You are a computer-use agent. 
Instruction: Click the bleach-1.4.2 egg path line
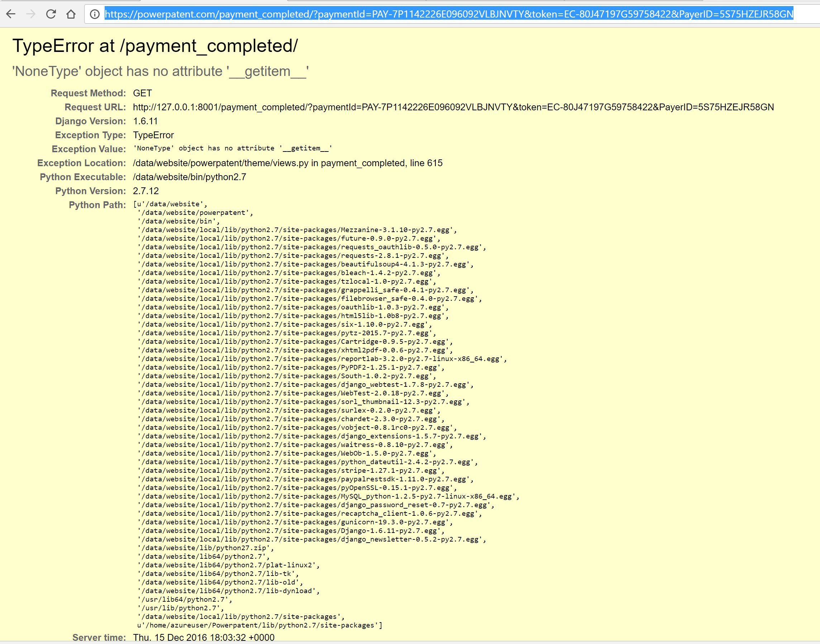click(x=289, y=273)
